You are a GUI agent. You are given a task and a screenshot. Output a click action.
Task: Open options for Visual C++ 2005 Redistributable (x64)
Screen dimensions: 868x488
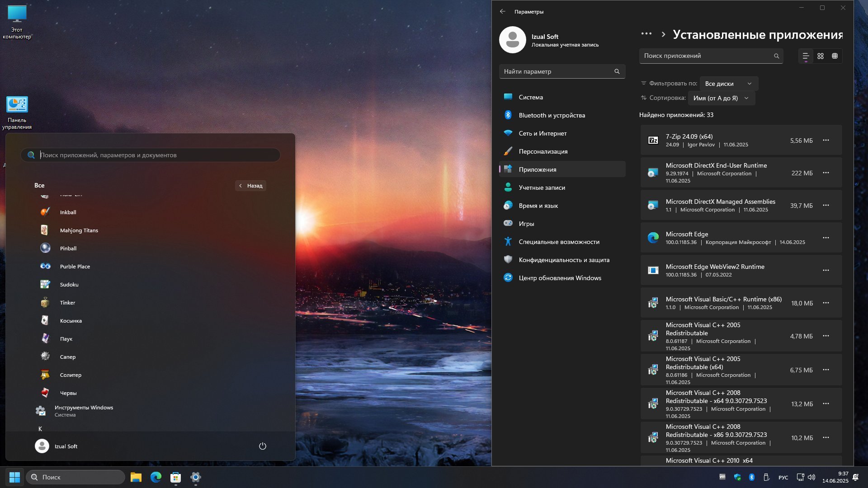click(826, 370)
